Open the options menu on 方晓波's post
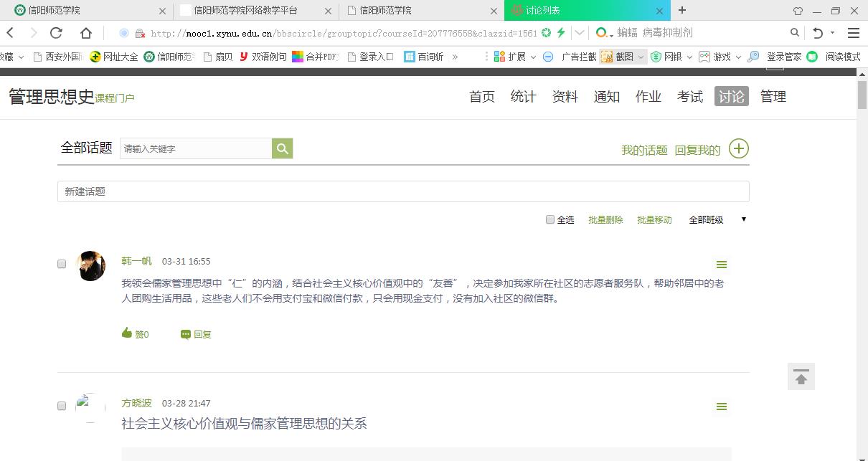Screen dimensions: 868x461 click(x=722, y=406)
